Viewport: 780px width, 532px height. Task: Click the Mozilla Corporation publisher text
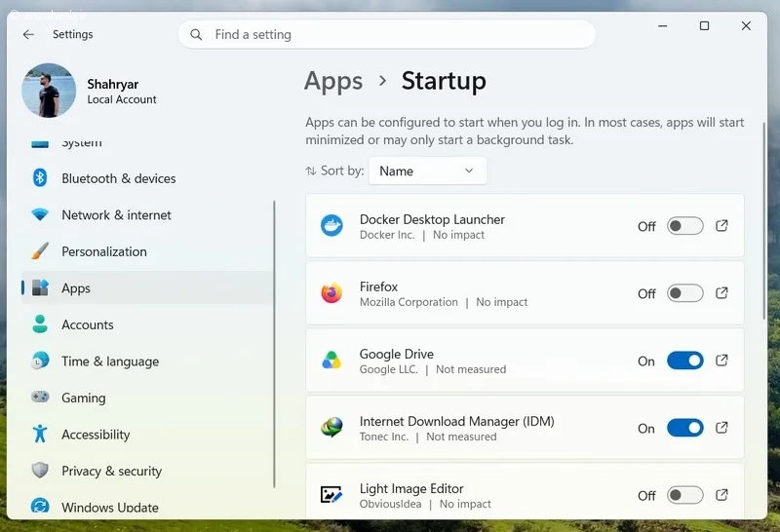409,302
